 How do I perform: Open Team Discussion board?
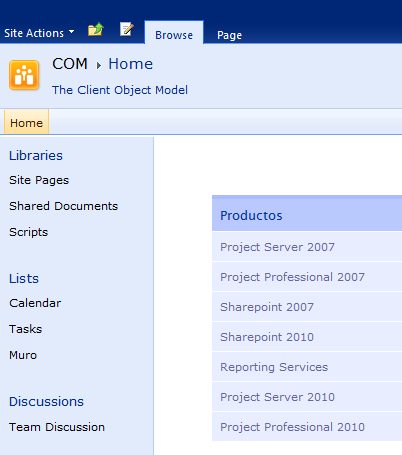57,427
